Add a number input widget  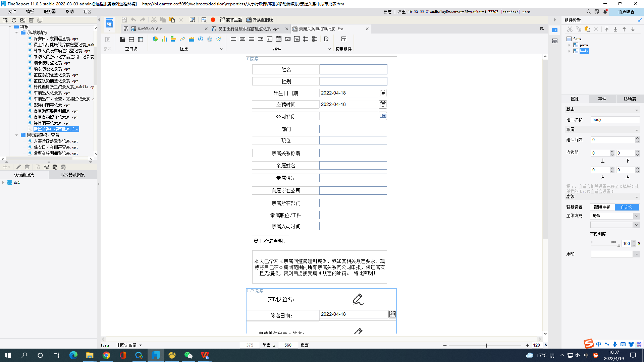pos(288,39)
